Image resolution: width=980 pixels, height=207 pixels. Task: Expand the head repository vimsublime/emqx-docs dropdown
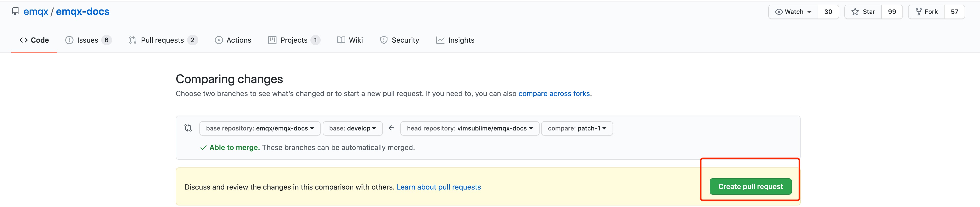(469, 128)
